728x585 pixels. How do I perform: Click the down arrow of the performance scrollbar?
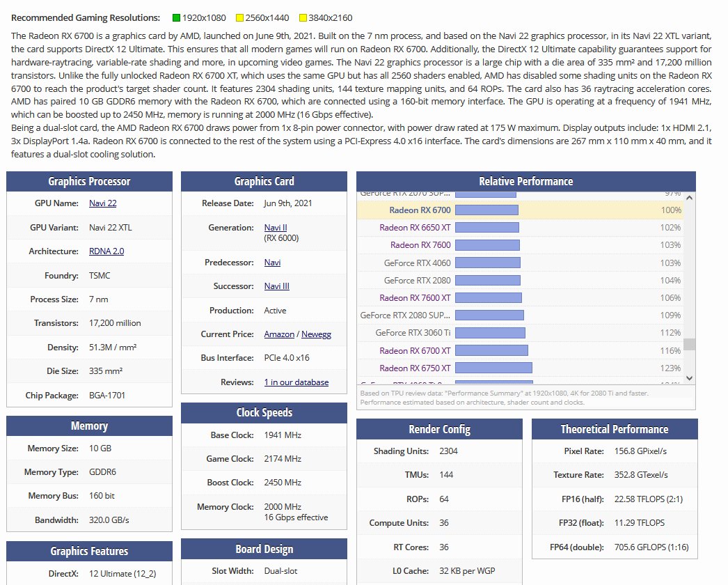tap(690, 377)
